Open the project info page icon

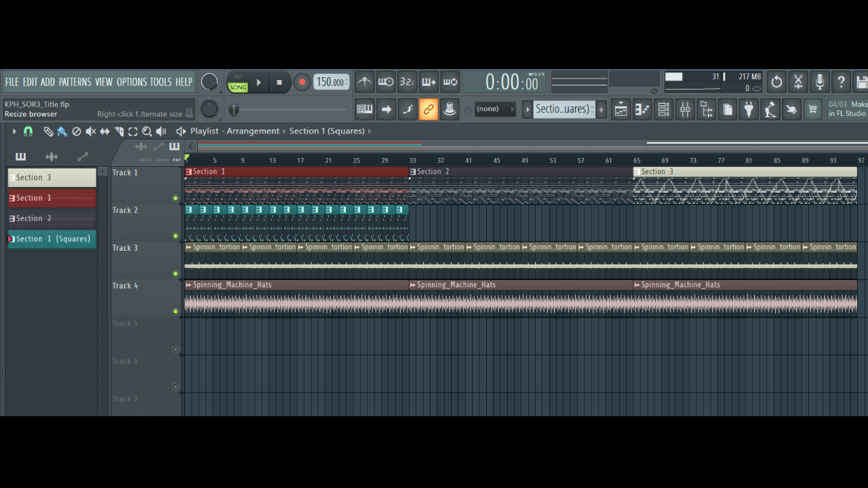[x=728, y=109]
